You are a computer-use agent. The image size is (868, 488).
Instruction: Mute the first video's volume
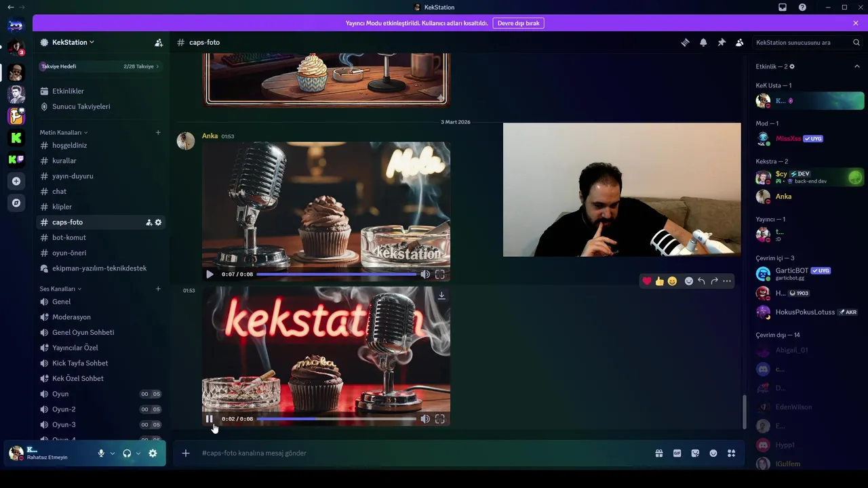425,274
